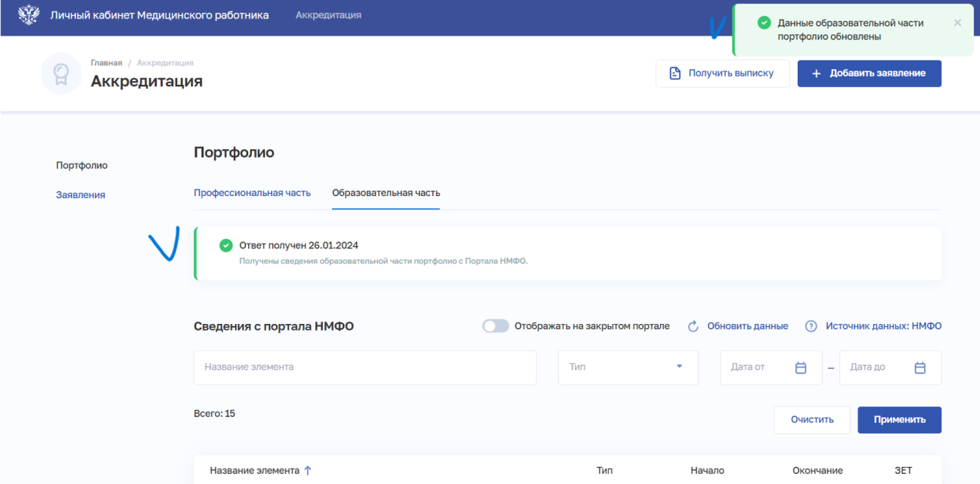Open calendar icon in Дата от field
Screen dimensions: 980x484
(801, 368)
